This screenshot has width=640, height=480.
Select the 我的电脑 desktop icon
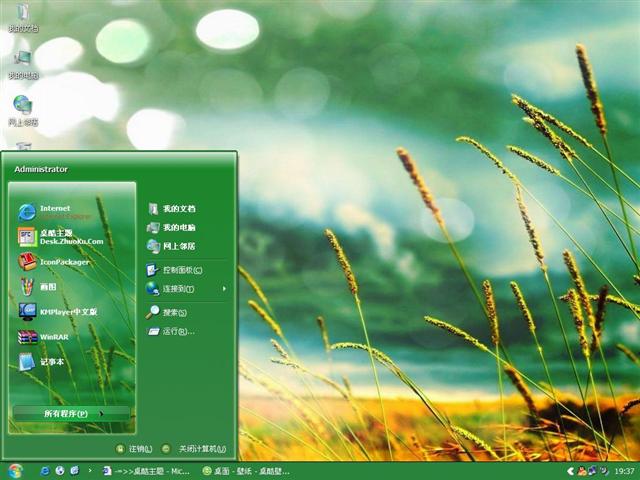23,65
